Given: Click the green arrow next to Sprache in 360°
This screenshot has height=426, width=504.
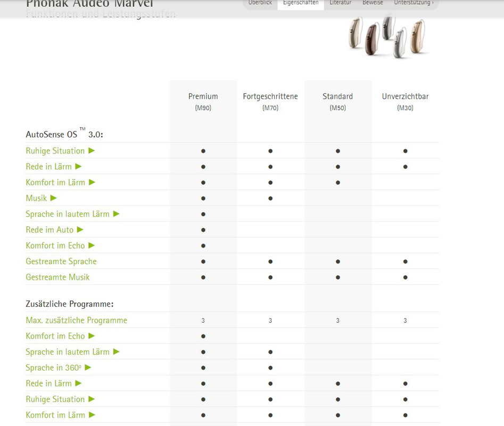Looking at the screenshot, I should click(88, 367).
